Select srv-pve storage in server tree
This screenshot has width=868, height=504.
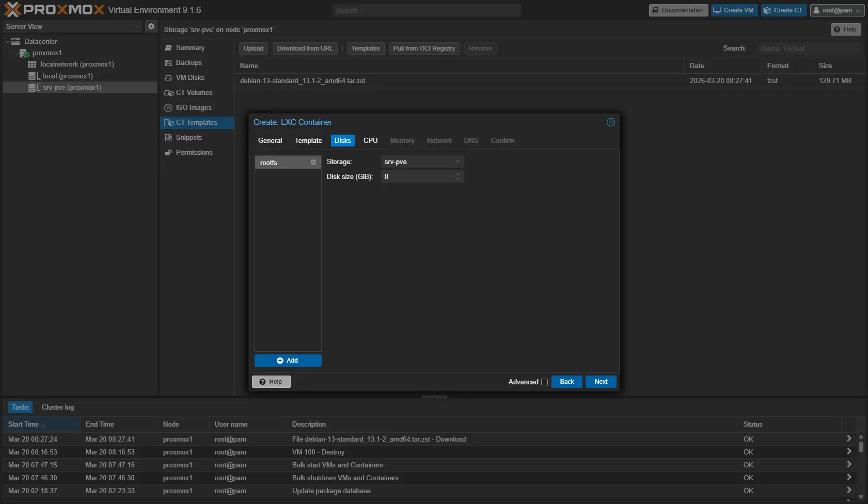[x=72, y=88]
